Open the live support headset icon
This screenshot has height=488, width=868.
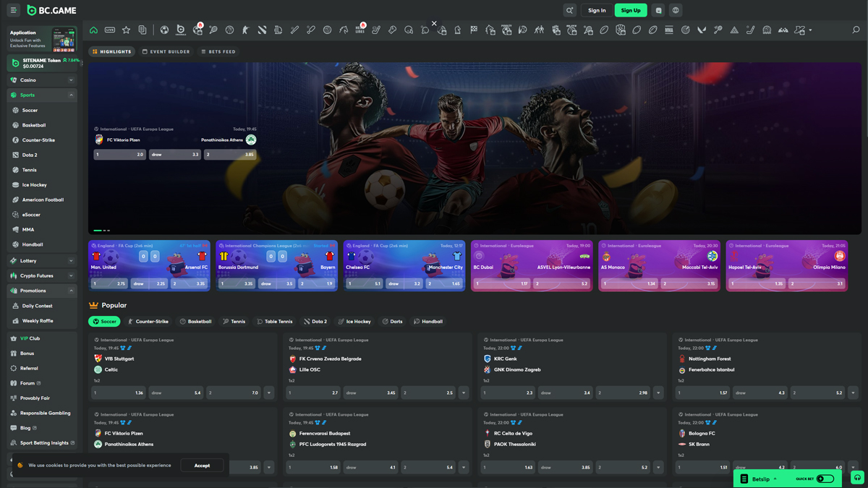click(x=857, y=478)
